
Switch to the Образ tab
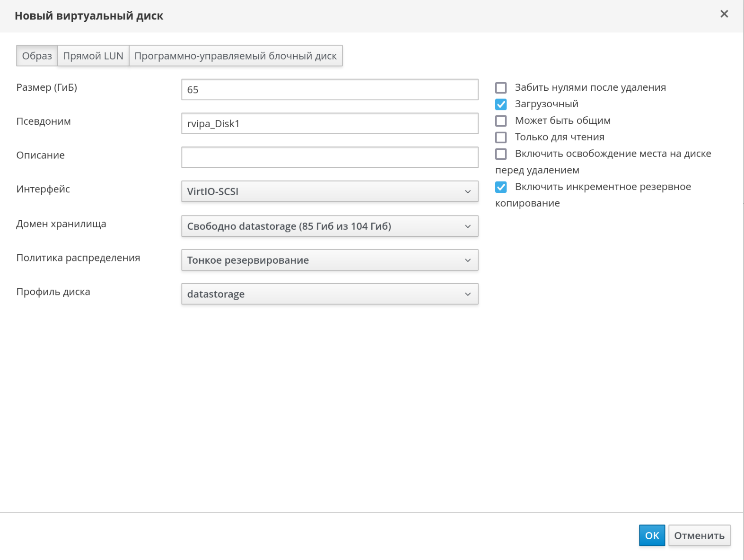[x=37, y=56]
